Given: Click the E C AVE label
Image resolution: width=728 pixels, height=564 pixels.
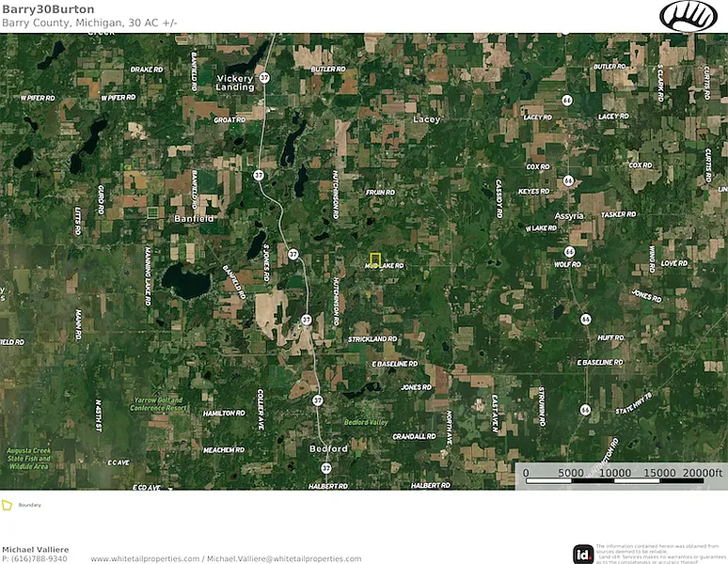Looking at the screenshot, I should coord(119,462).
